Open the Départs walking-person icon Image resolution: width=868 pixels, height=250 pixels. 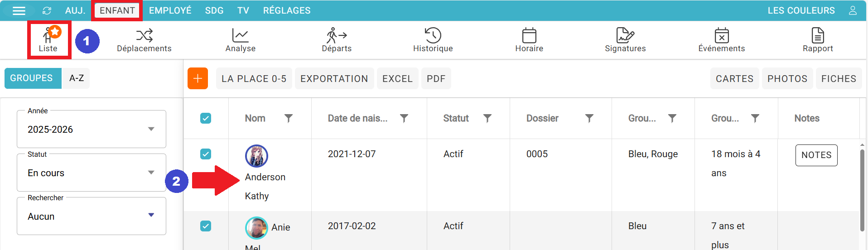(336, 35)
